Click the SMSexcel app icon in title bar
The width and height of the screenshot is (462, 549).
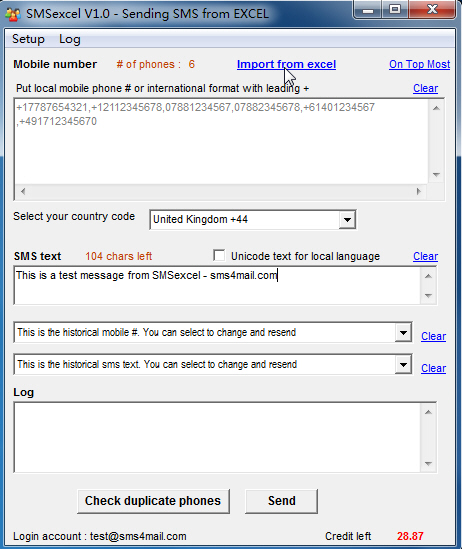click(13, 14)
